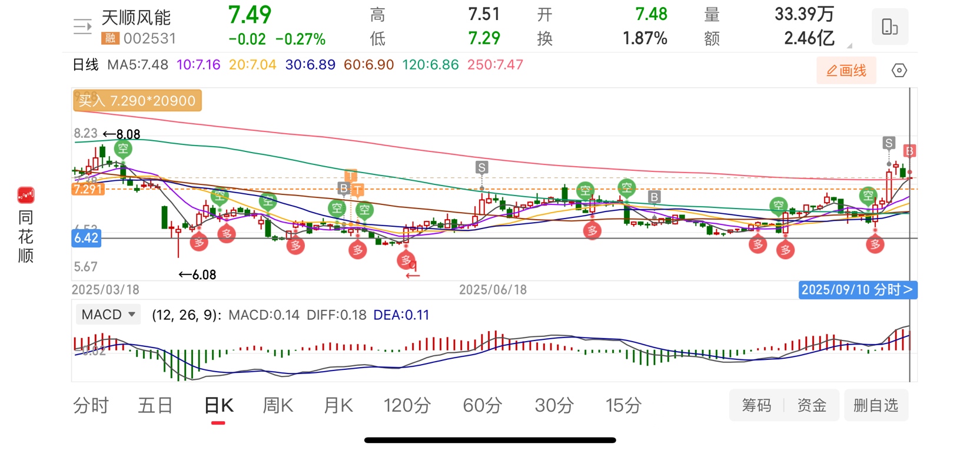Tap the 同花顺 logo icon

[26, 196]
